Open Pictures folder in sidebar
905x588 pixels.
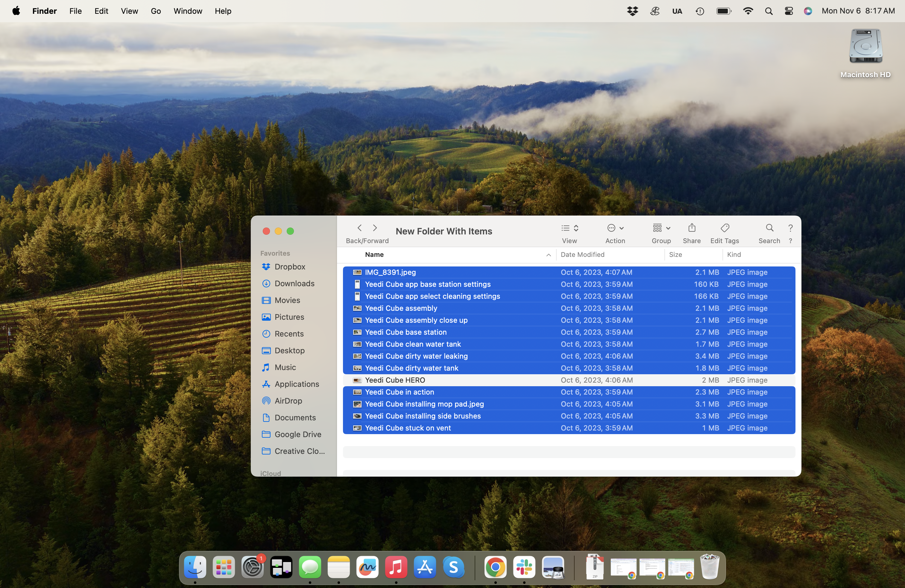[x=289, y=317]
